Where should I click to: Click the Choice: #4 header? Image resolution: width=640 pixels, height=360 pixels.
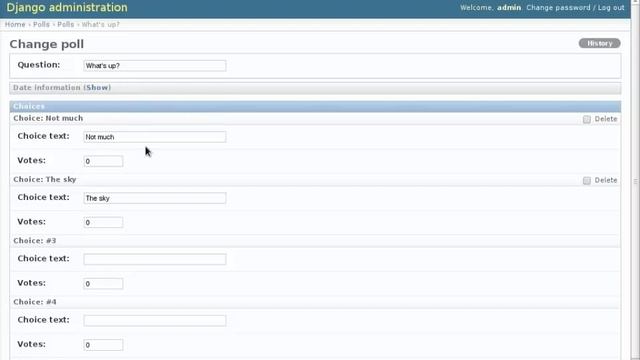[35, 302]
